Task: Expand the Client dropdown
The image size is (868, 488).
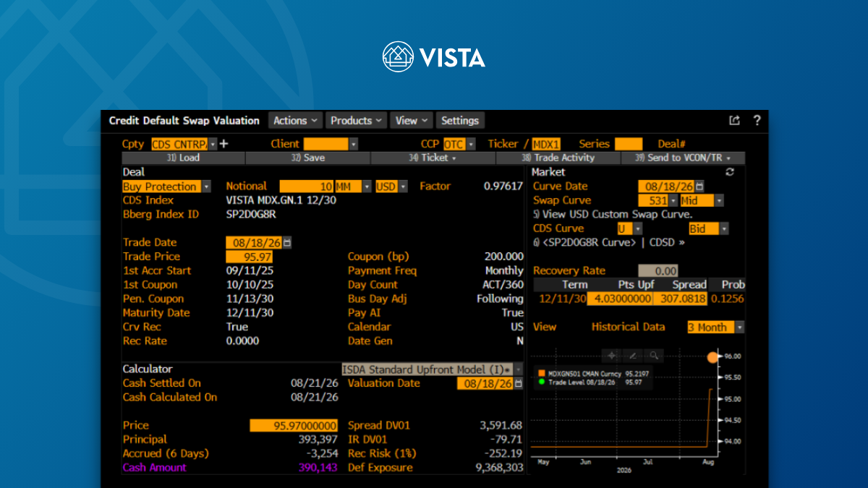Action: click(354, 144)
